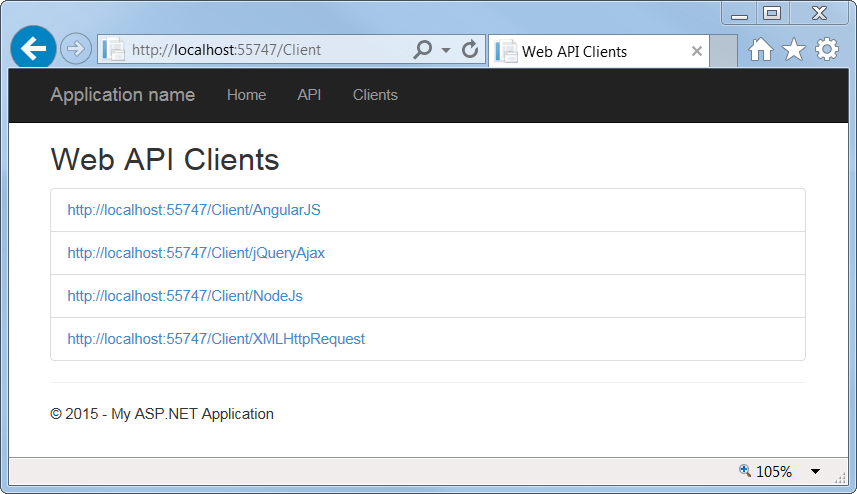857x494 pixels.
Task: Open the Client/jQueryAjax link
Action: coord(196,253)
